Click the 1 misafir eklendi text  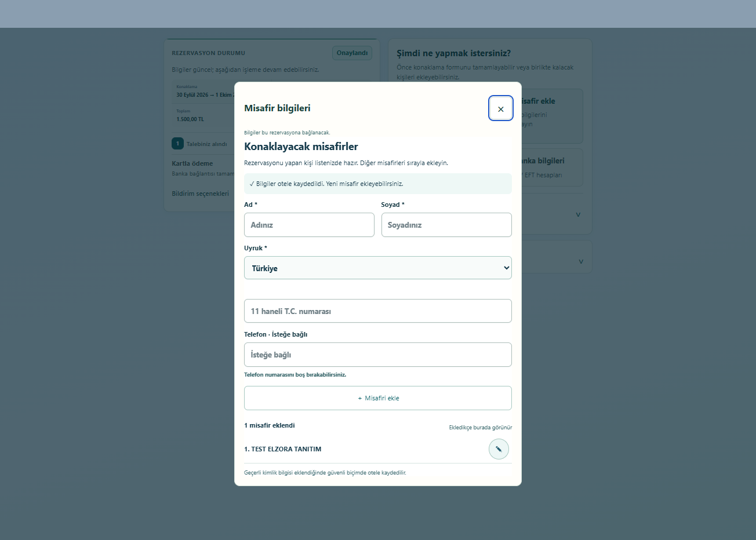(x=270, y=425)
